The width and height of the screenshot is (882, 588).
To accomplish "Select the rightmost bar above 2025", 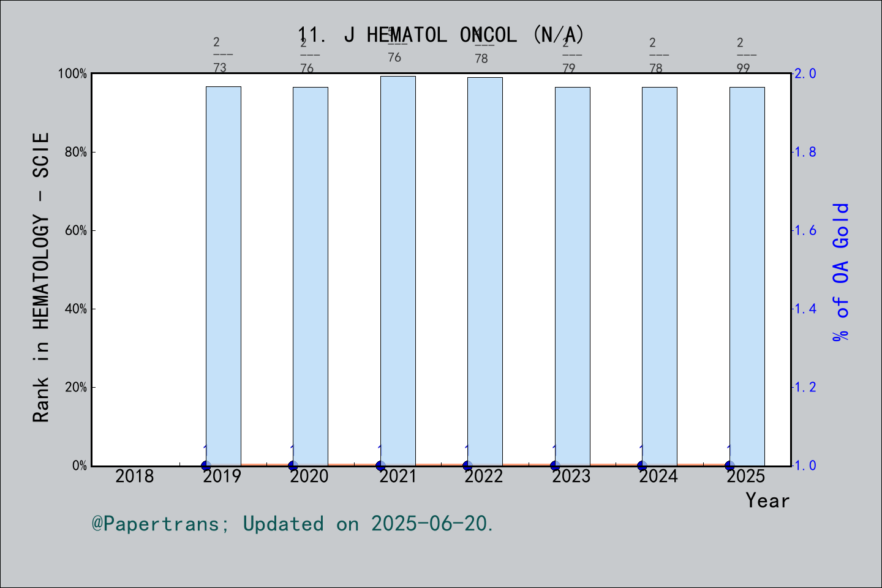I will coord(747,276).
